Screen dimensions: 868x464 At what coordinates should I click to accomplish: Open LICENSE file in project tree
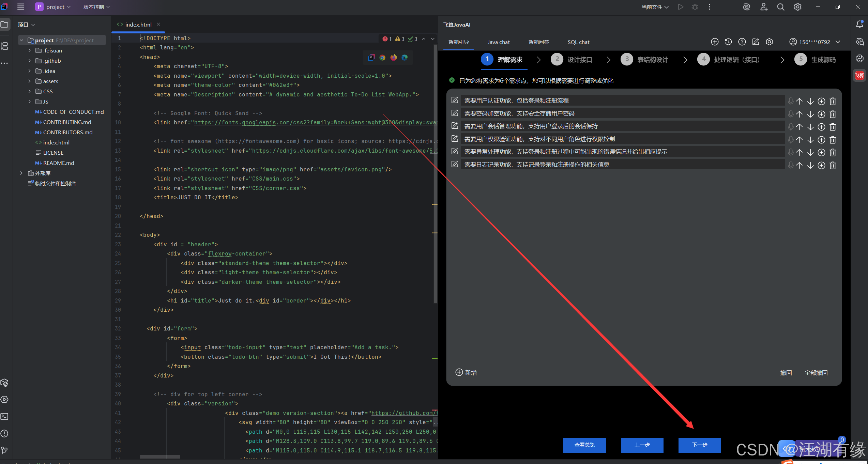[53, 153]
